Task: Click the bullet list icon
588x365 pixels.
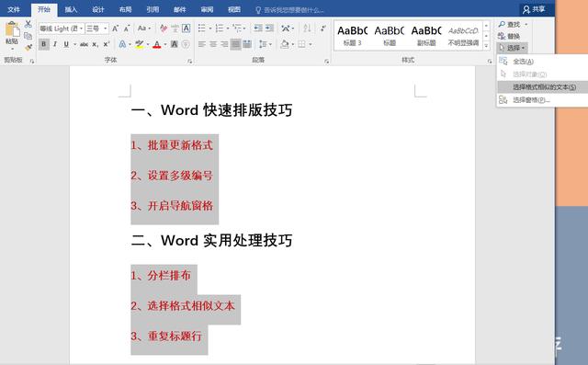Action: click(202, 29)
